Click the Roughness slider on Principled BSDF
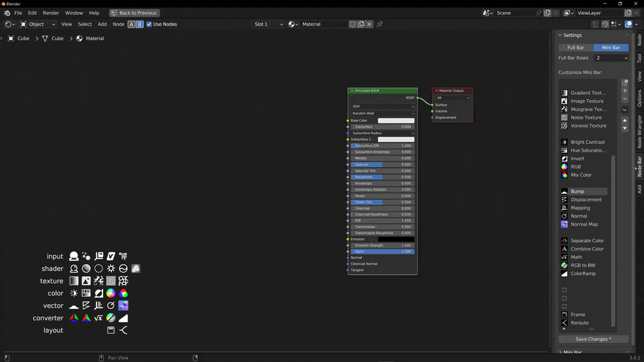Viewport: 644px width, 362px height. click(383, 177)
